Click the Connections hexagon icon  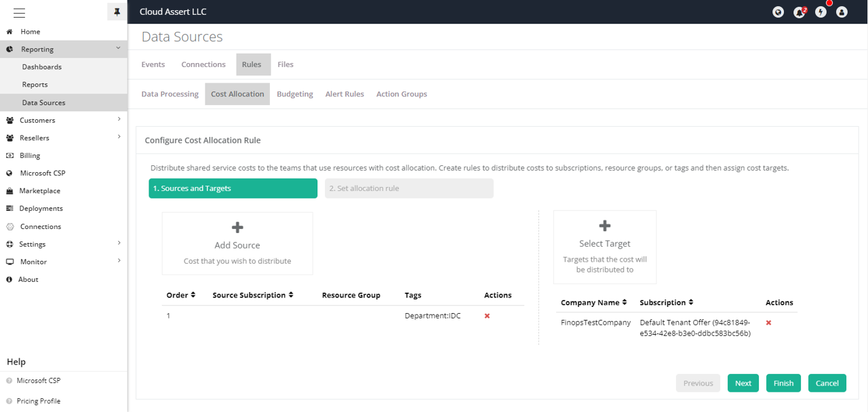tap(9, 227)
